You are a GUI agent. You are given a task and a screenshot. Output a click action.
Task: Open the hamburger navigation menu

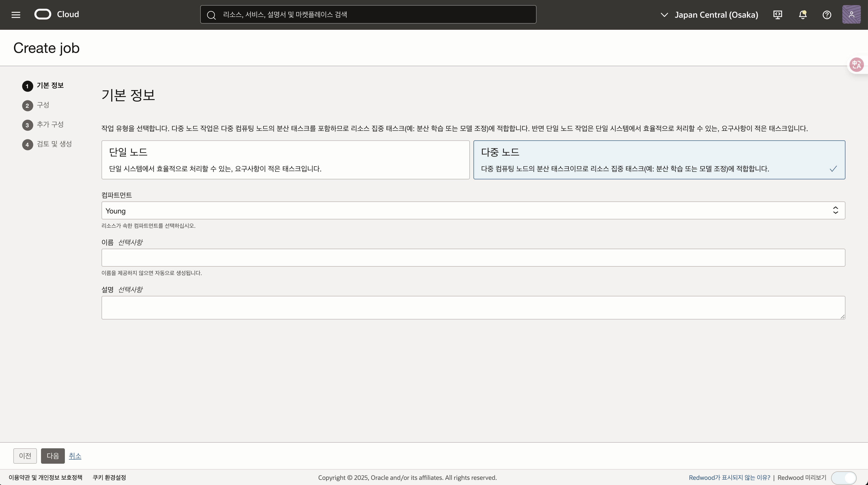point(16,15)
